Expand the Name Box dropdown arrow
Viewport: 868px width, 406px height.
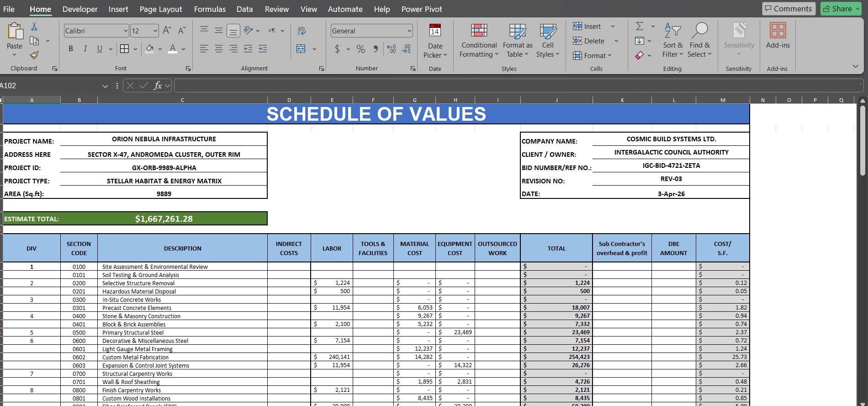tap(105, 86)
